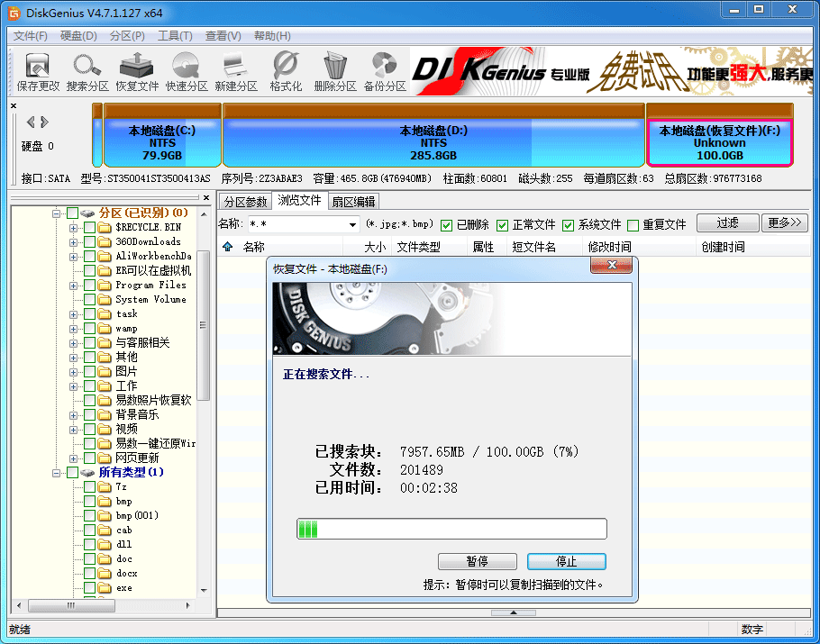Image resolution: width=820 pixels, height=644 pixels.
Task: Click the green scan progress bar
Action: tap(451, 529)
